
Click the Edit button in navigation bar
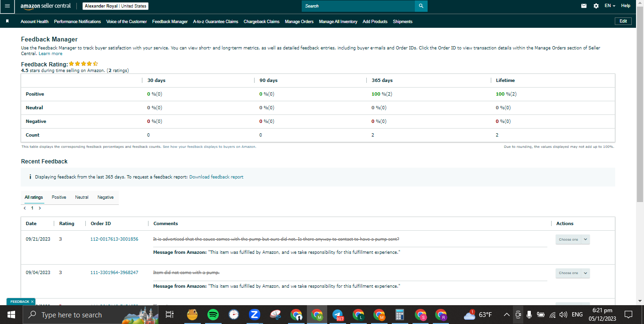(x=623, y=21)
